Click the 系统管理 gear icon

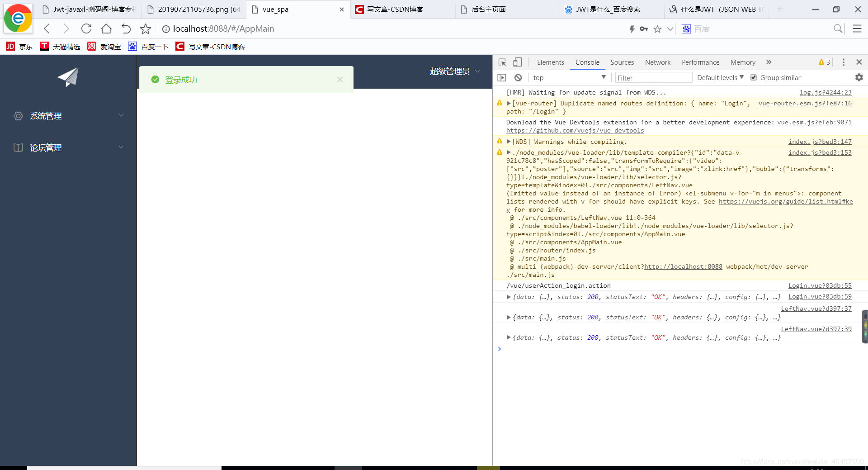(x=18, y=116)
